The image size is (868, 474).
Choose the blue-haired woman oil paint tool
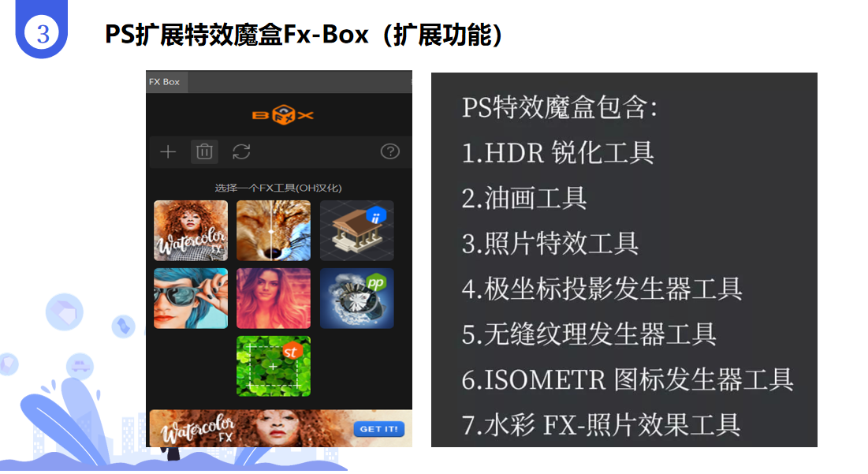[x=191, y=298]
